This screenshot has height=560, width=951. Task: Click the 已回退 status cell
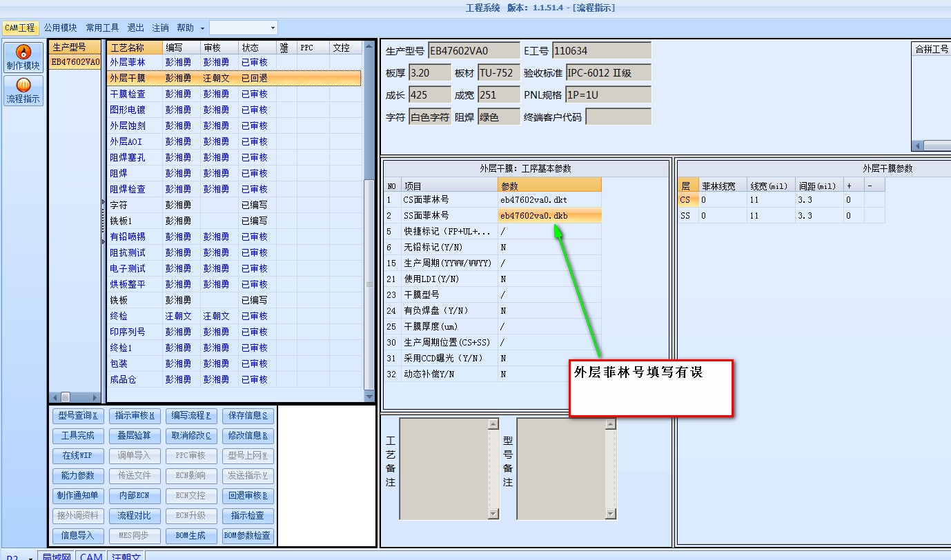(x=257, y=78)
